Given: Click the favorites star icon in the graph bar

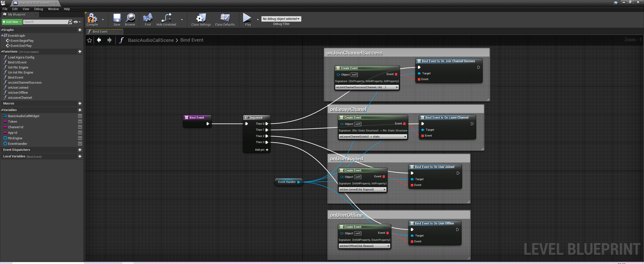Looking at the screenshot, I should pyautogui.click(x=89, y=40).
